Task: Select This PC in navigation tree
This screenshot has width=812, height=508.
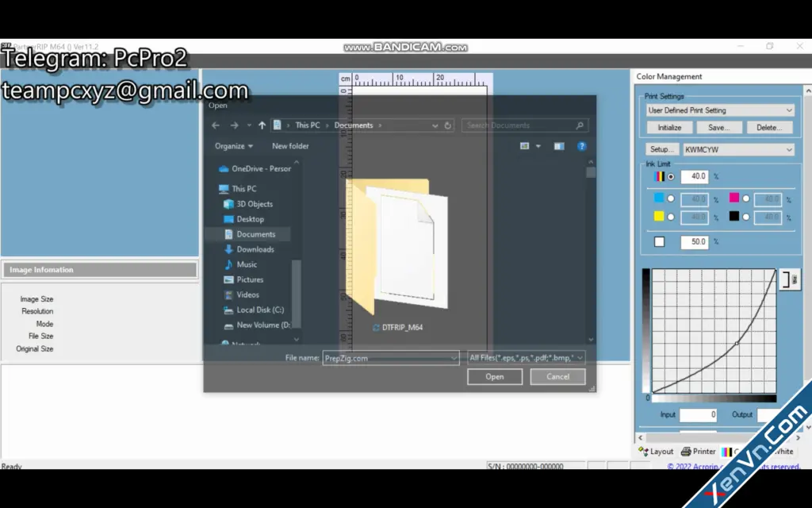Action: pyautogui.click(x=237, y=189)
